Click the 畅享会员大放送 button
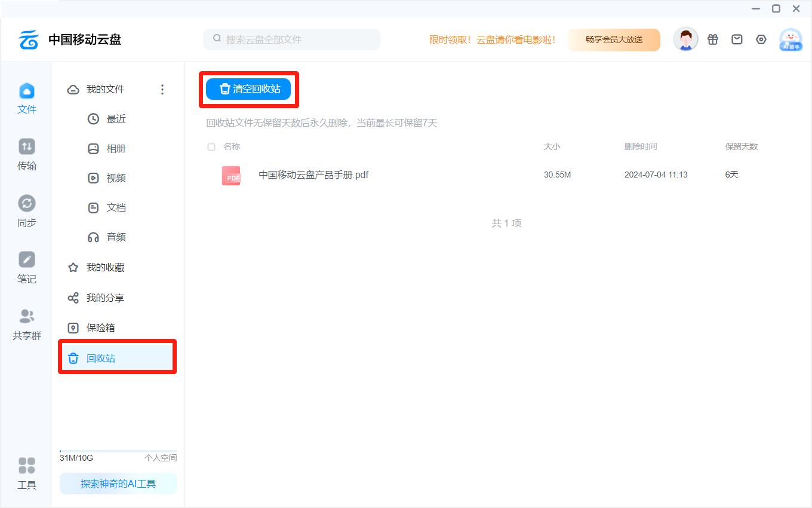The width and height of the screenshot is (812, 508). (614, 40)
